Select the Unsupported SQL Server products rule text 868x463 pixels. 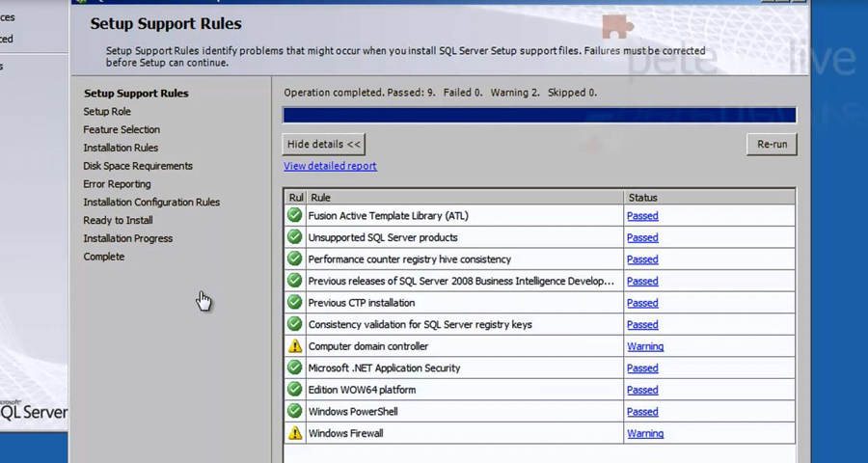383,237
